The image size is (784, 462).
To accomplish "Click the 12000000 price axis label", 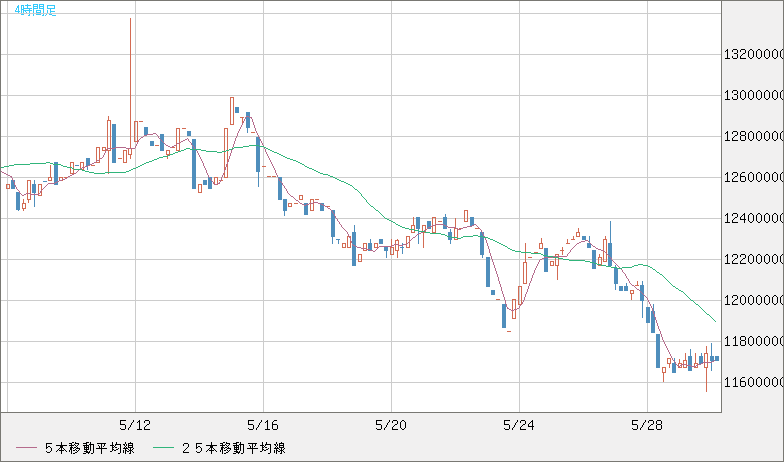I will tap(754, 300).
